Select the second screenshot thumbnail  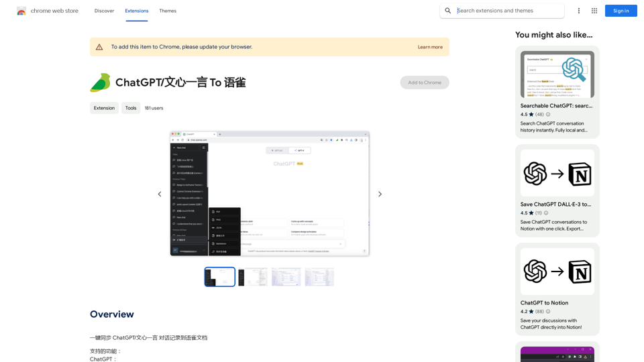point(253,277)
